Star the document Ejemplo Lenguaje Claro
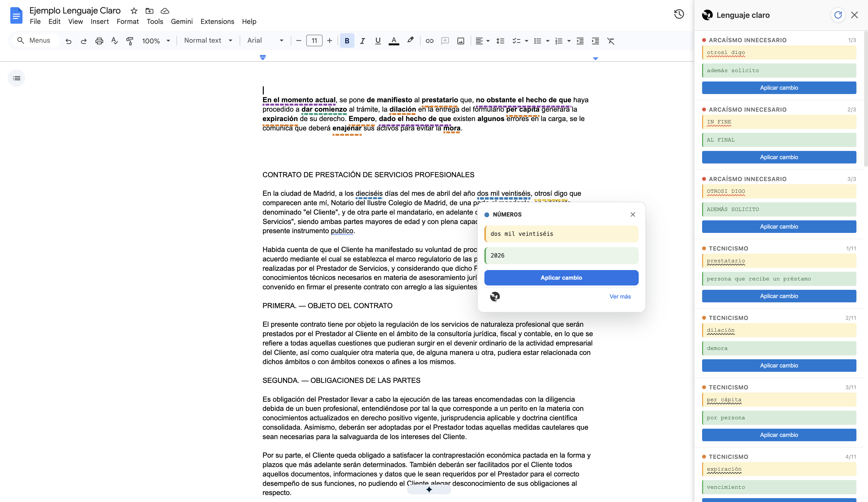The width and height of the screenshot is (868, 502). pos(134,11)
